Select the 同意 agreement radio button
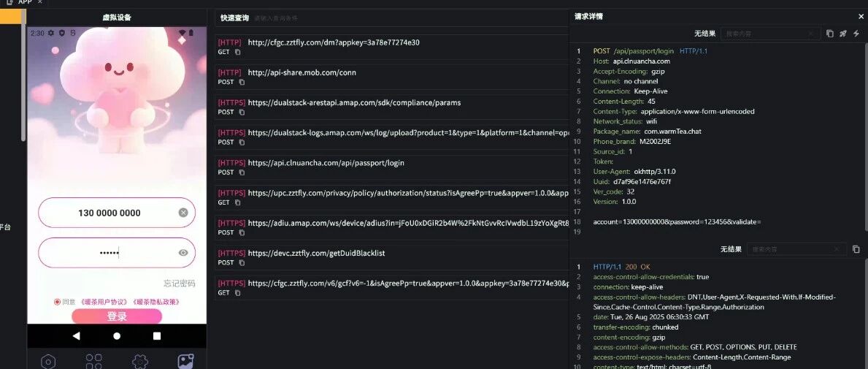Image resolution: width=868 pixels, height=369 pixels. click(x=57, y=302)
